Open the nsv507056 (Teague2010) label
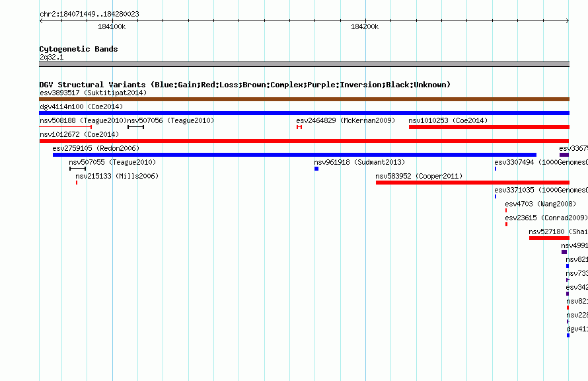The height and width of the screenshot is (381, 588). click(170, 120)
